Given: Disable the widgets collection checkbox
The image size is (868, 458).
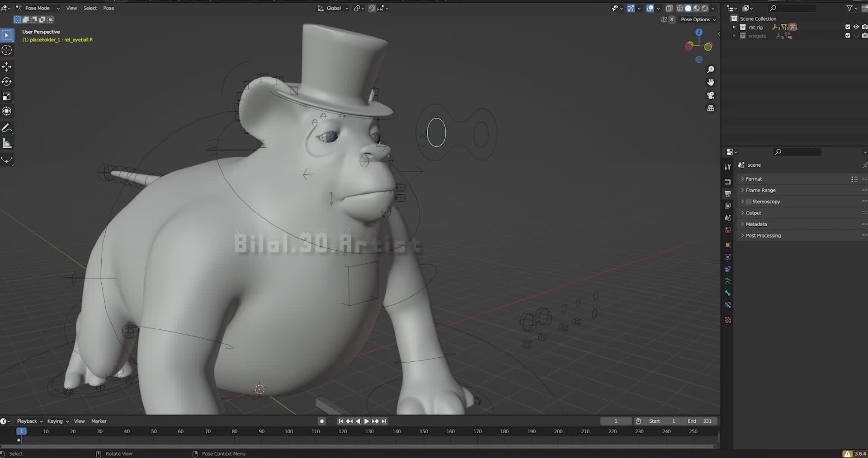Looking at the screenshot, I should coord(847,35).
